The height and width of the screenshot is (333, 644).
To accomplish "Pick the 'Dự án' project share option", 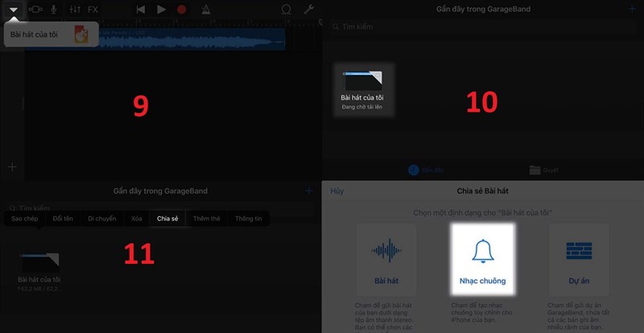I will pos(579,260).
